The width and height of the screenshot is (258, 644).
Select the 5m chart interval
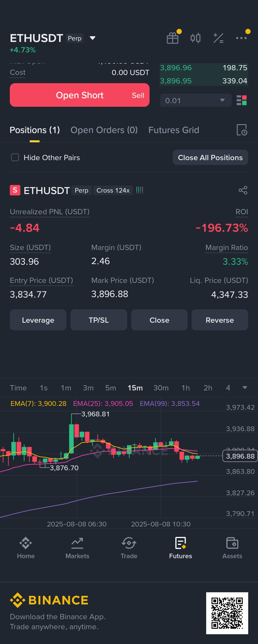coord(110,388)
